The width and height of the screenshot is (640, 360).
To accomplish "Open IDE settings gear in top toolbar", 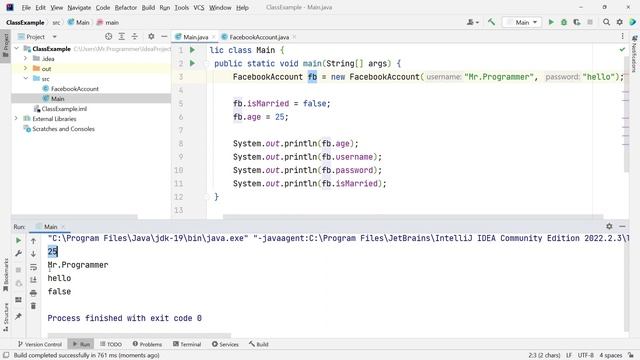I will [x=620, y=22].
